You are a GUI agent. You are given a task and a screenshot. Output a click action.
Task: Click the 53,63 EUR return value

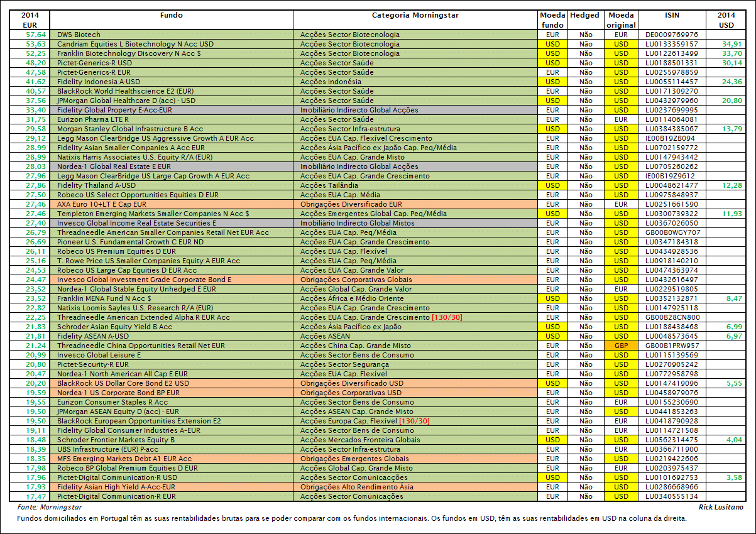(x=36, y=44)
